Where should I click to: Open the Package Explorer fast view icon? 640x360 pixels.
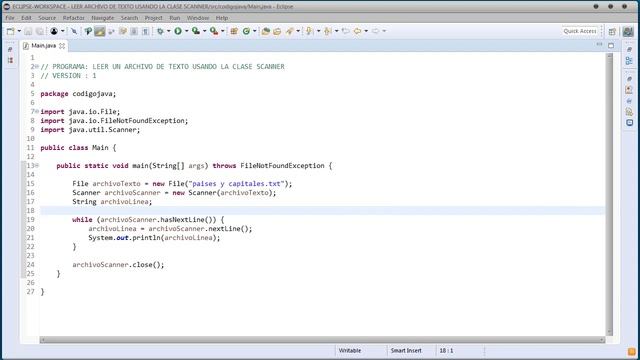10,60
